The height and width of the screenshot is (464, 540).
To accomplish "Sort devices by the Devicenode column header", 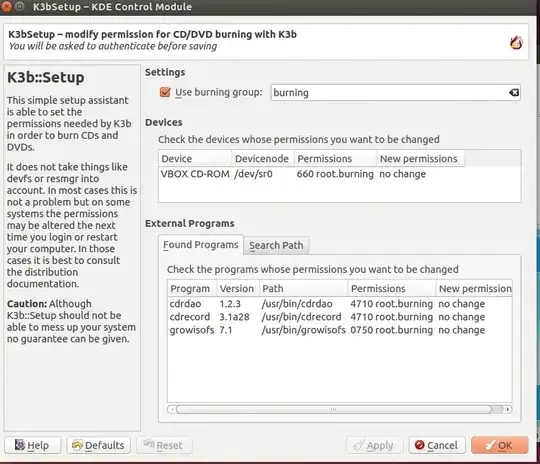I will point(262,158).
